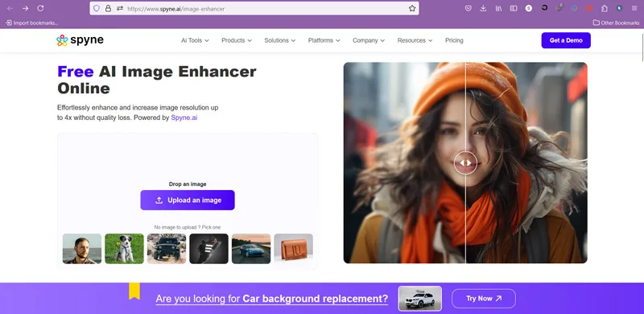Viewport: 644px width, 314px height.
Task: Open the browser hamburger menu
Action: pyautogui.click(x=634, y=8)
